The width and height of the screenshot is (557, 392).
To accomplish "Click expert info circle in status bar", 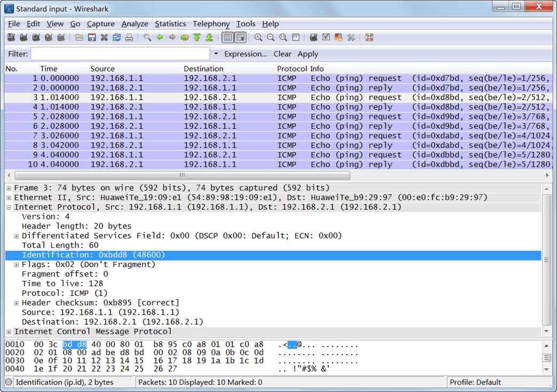I will click(x=9, y=382).
